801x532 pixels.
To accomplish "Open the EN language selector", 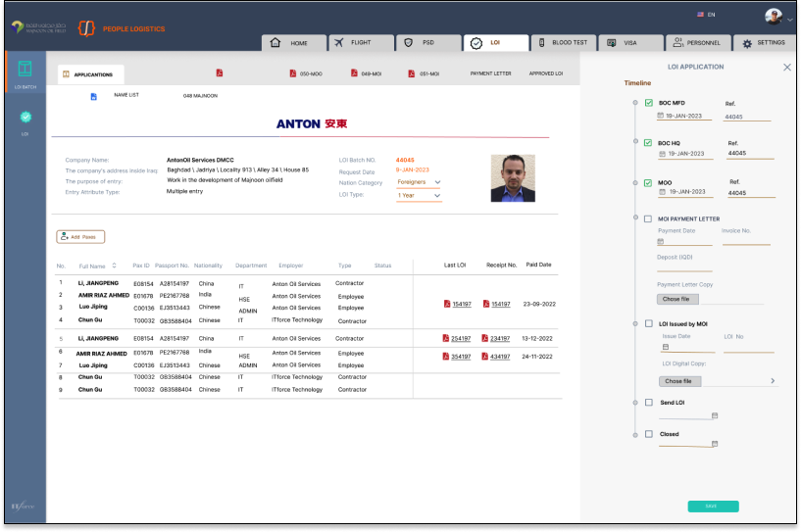I will (705, 15).
